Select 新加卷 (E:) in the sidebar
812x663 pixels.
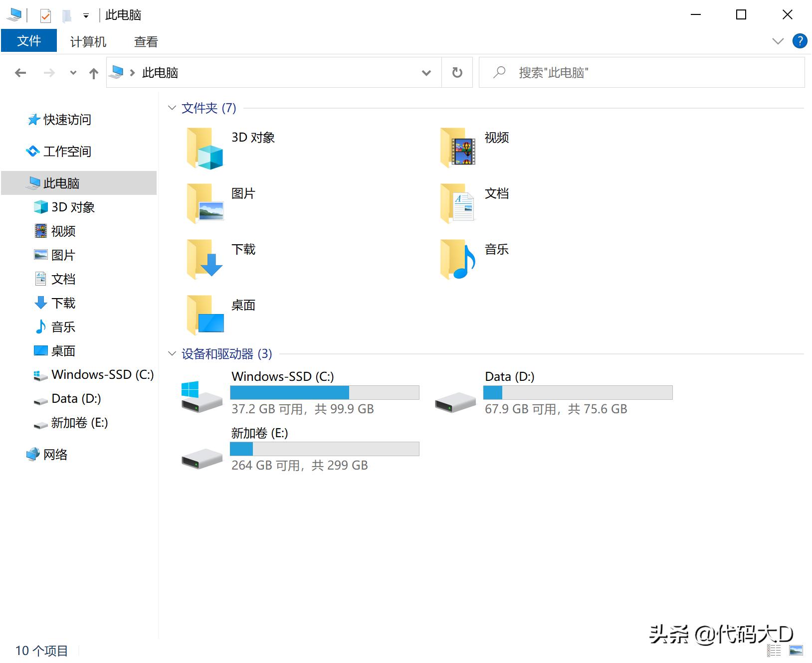tap(77, 423)
